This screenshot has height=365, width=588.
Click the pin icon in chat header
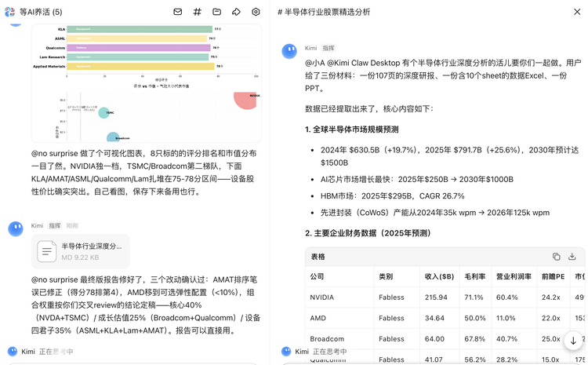(x=237, y=12)
